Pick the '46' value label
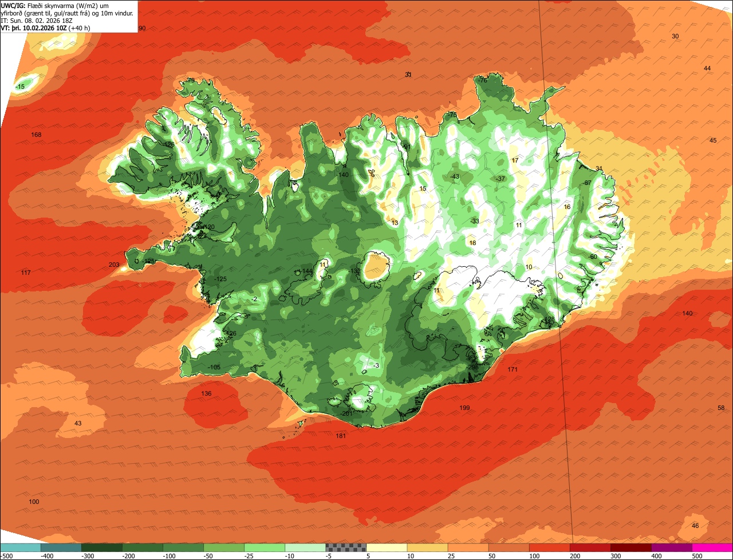 [x=695, y=526]
